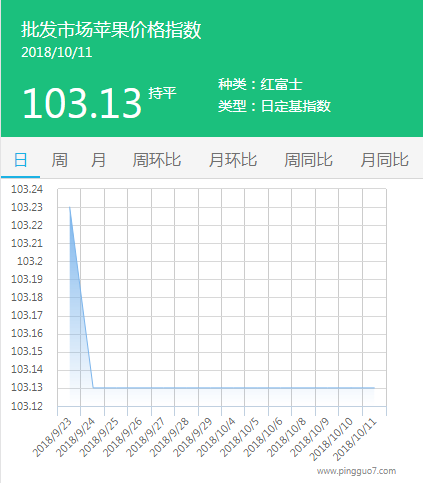Switch to the 月环比 tab

tap(233, 160)
